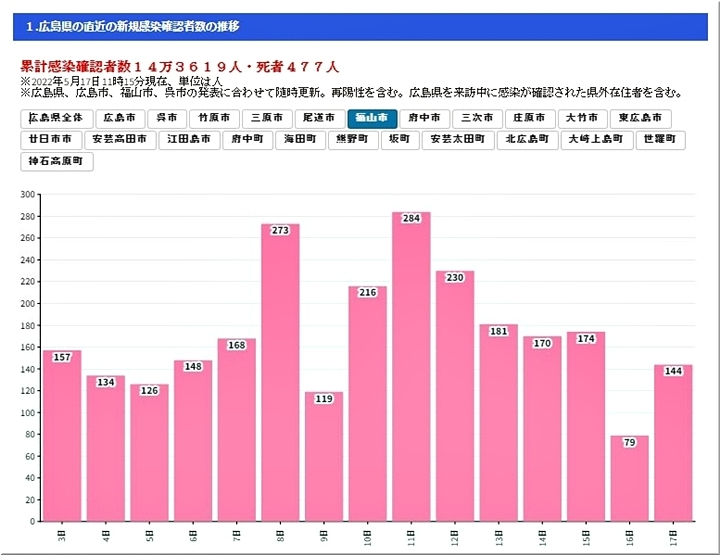This screenshot has width=720, height=555.
Task: Choose the 神石高原町 button
Action: 57,160
